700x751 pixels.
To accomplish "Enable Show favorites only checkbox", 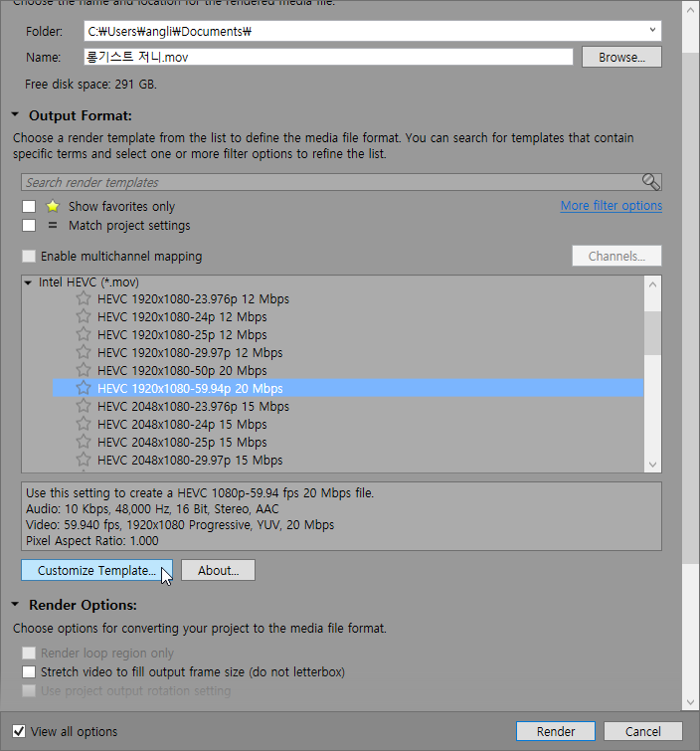I will 29,207.
